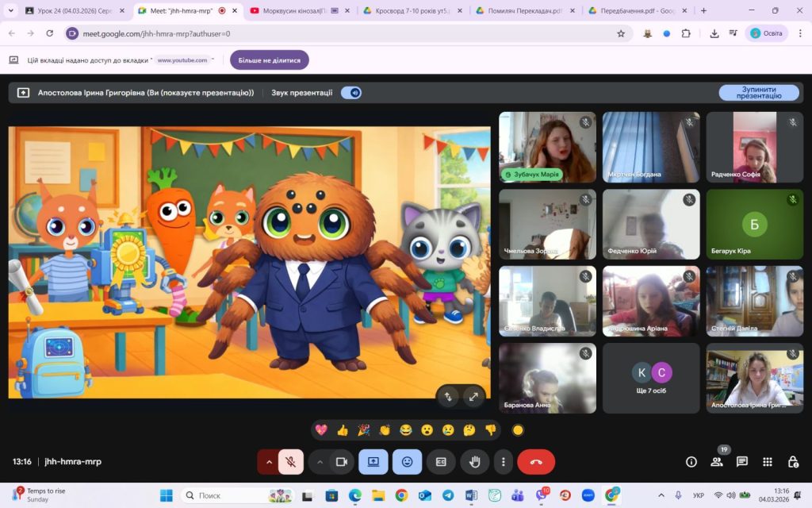Click the swap layout arrows on presentation
The image size is (812, 508).
click(x=449, y=397)
